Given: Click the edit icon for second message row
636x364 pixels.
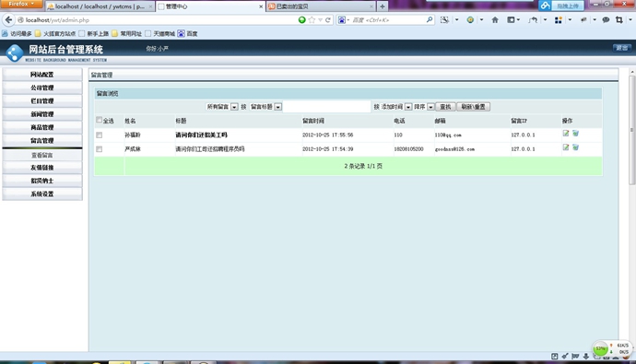Looking at the screenshot, I should coord(566,147).
